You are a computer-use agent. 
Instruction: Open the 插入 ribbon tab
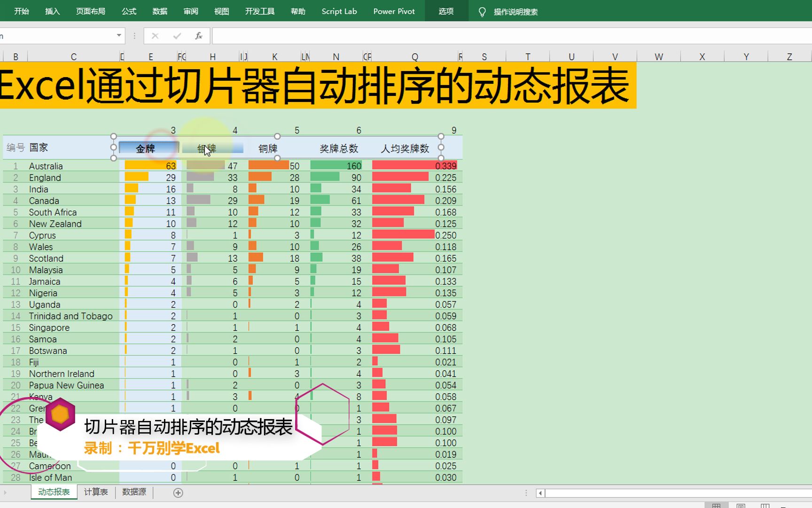[52, 11]
